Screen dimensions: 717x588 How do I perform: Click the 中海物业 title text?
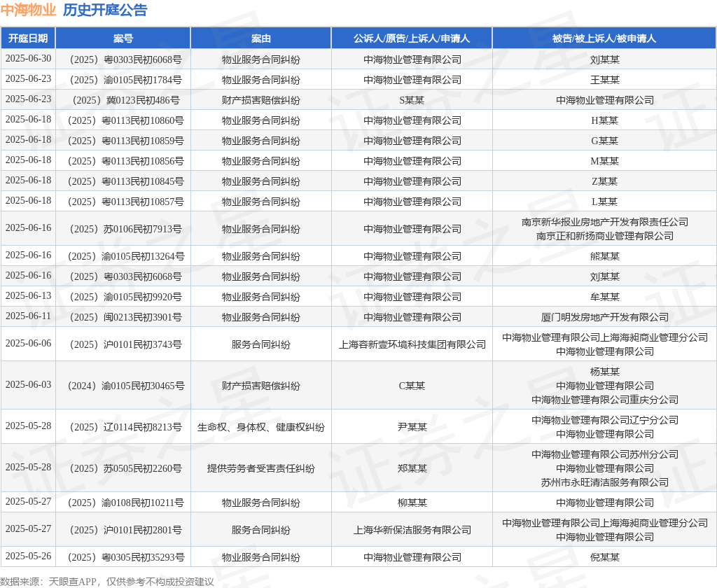(28, 10)
